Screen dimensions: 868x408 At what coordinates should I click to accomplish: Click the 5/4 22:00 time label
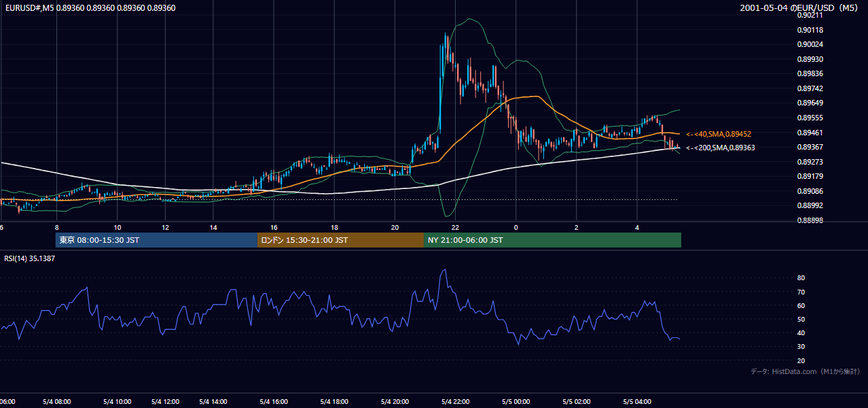tap(455, 402)
